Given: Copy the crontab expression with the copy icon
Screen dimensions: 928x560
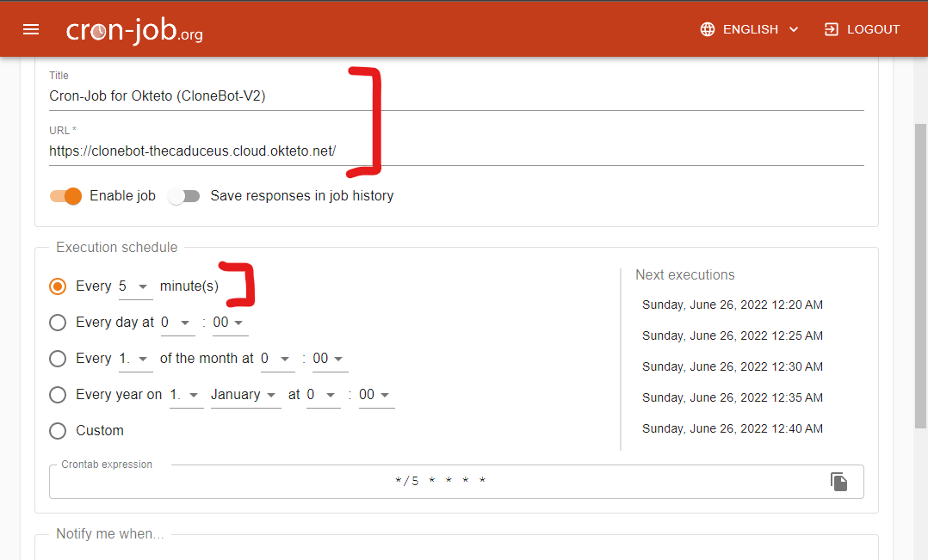Looking at the screenshot, I should pyautogui.click(x=838, y=482).
